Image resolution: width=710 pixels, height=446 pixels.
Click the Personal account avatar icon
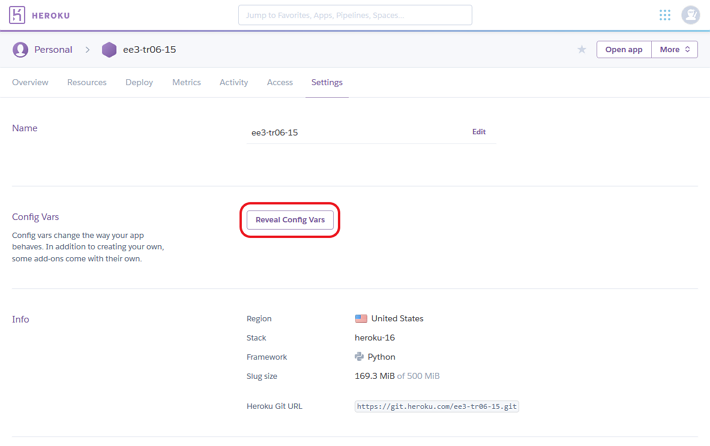point(20,50)
